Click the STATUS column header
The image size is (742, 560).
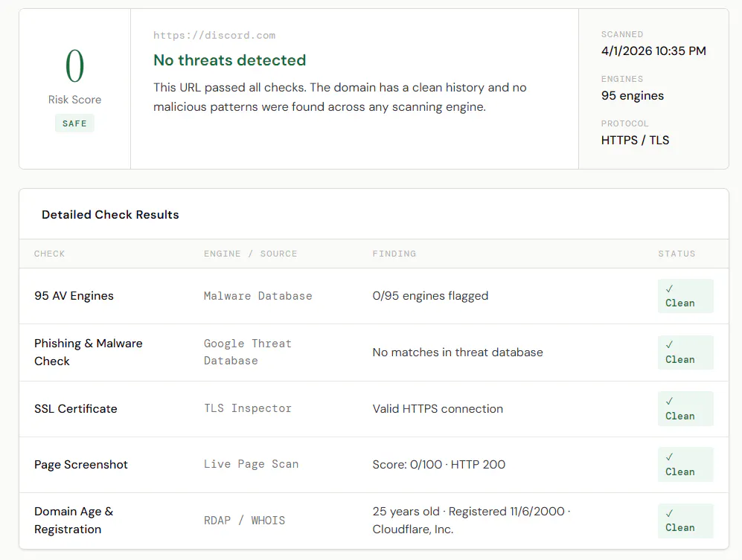(x=677, y=254)
